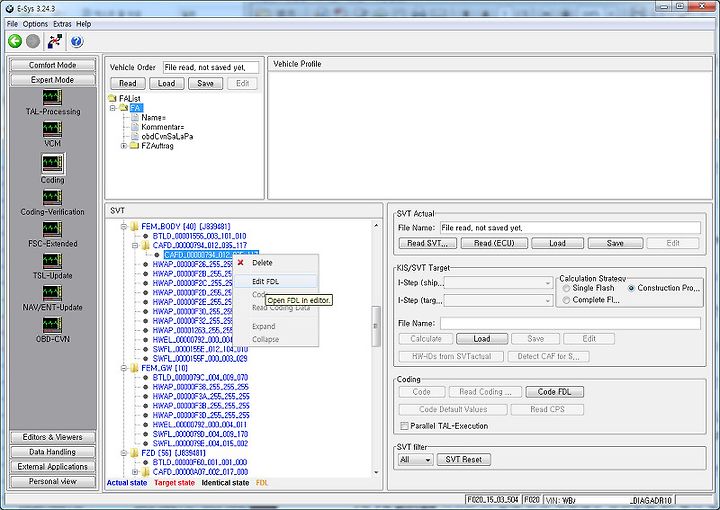Screen dimensions: 720x510
Task: Click the FA folder icon
Action: (124, 107)
